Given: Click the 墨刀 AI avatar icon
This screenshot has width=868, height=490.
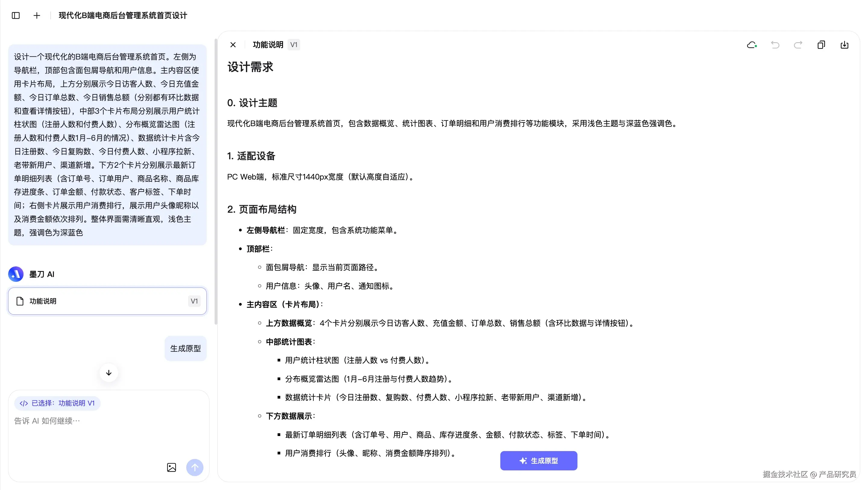Looking at the screenshot, I should [x=16, y=274].
